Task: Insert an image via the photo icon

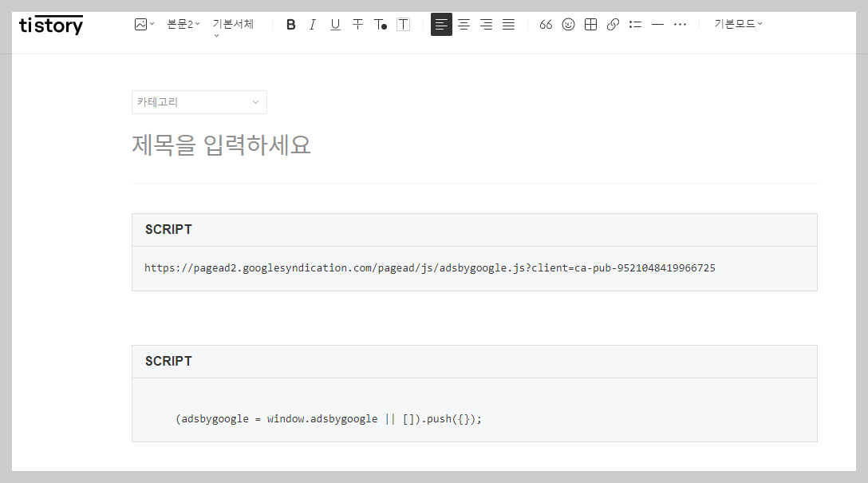Action: point(141,24)
